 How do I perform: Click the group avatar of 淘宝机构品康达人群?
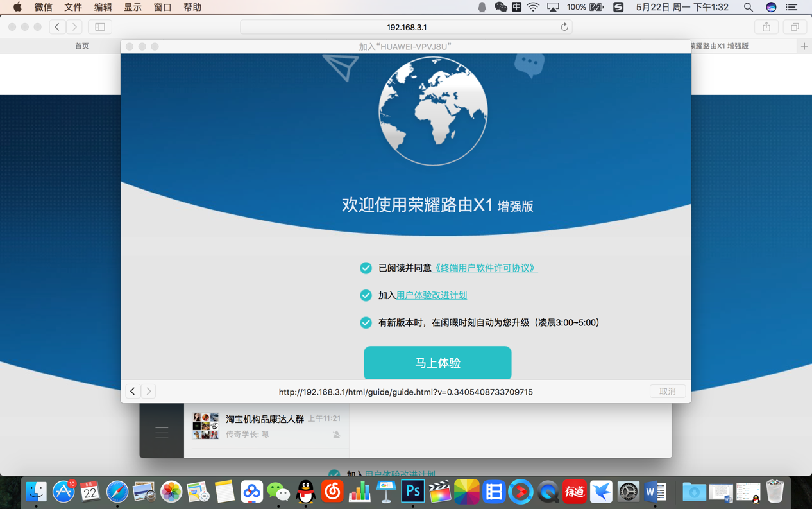pos(205,426)
